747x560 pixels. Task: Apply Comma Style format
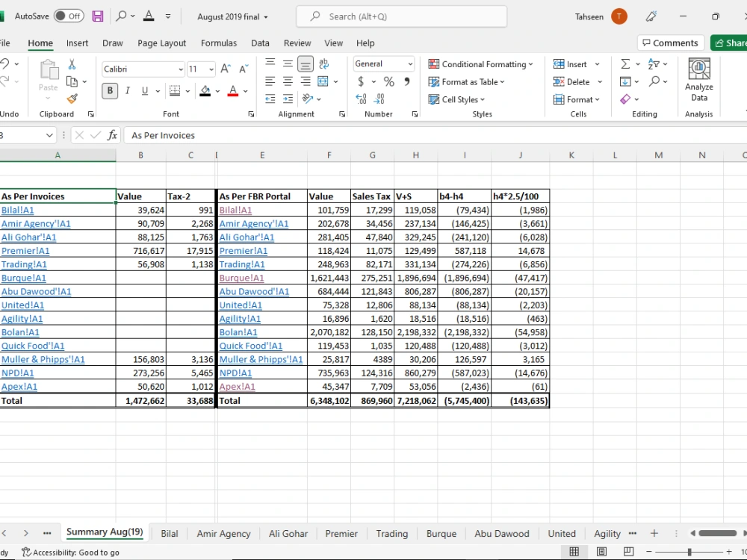point(407,82)
